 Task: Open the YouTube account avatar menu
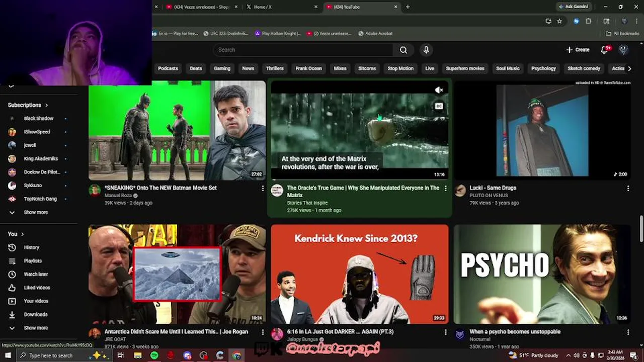pyautogui.click(x=623, y=50)
